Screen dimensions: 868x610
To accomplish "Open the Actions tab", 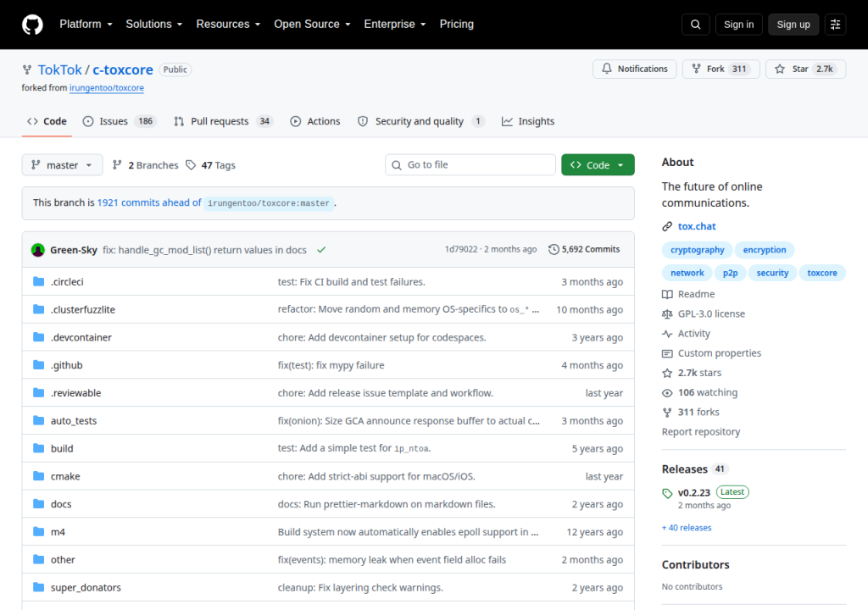I will tap(315, 121).
